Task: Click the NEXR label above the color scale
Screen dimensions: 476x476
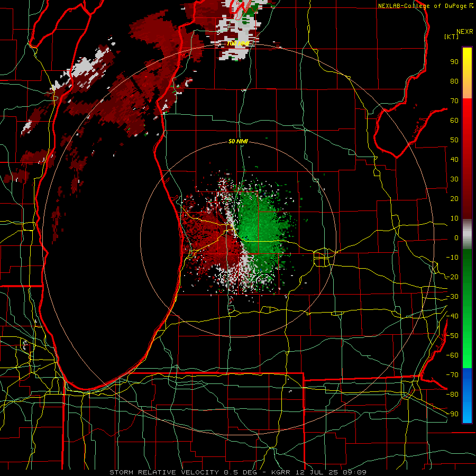Action: [x=465, y=32]
